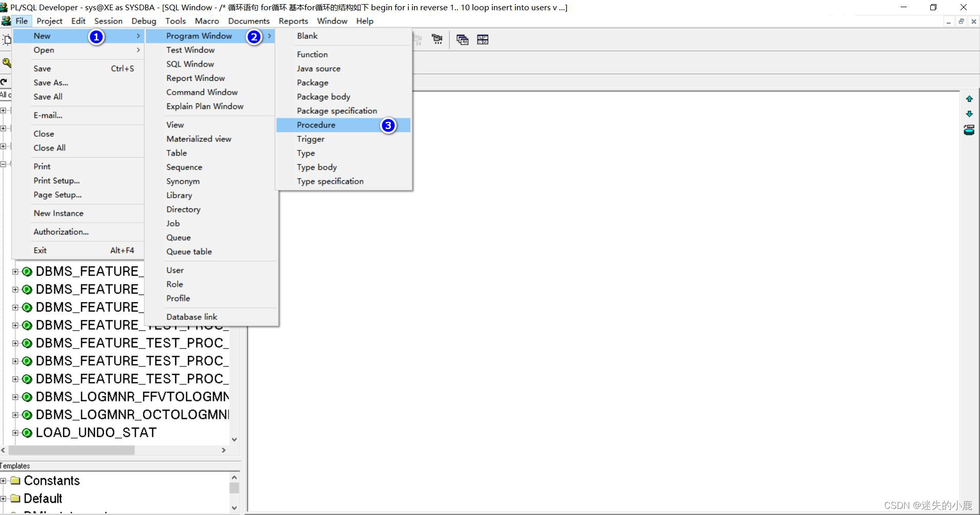Open a new Report Window
This screenshot has width=980, height=515.
[211, 78]
